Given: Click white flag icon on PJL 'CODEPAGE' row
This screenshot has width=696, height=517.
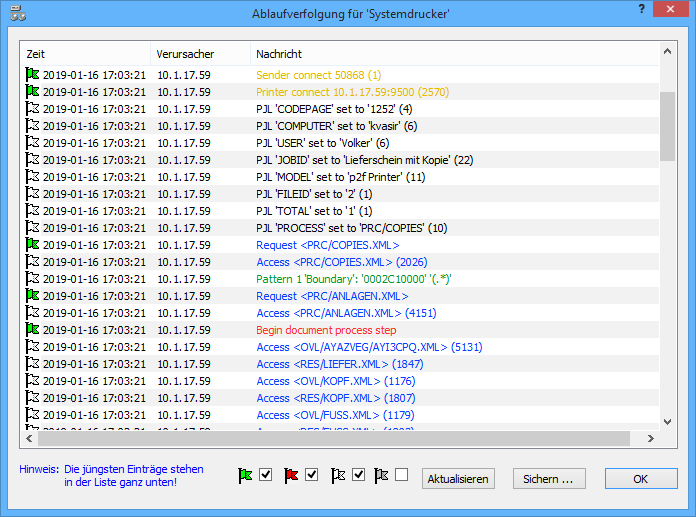Looking at the screenshot, I should pyautogui.click(x=33, y=109).
